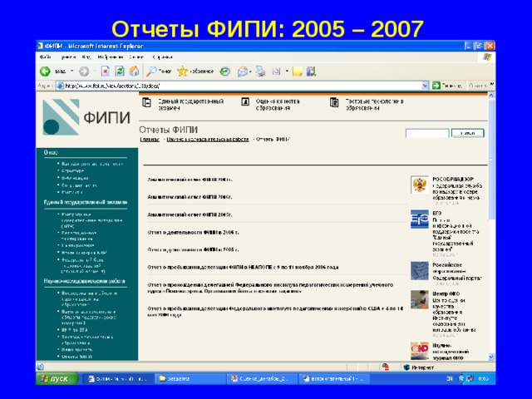Click the Отчеты ФИПИ sidebar item
This screenshot has height=399, width=532.
(76, 357)
